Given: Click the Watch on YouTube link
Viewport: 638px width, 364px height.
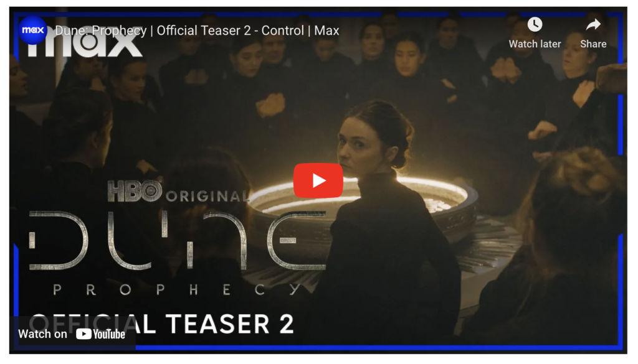Looking at the screenshot, I should point(72,334).
